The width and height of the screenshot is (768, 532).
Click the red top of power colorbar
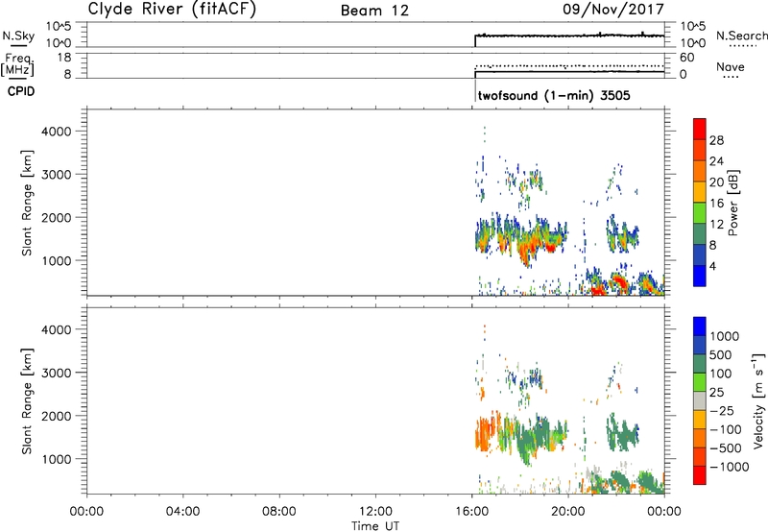700,129
